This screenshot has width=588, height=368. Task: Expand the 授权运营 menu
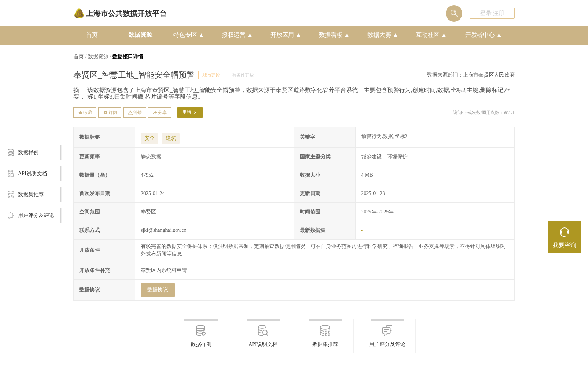[237, 35]
